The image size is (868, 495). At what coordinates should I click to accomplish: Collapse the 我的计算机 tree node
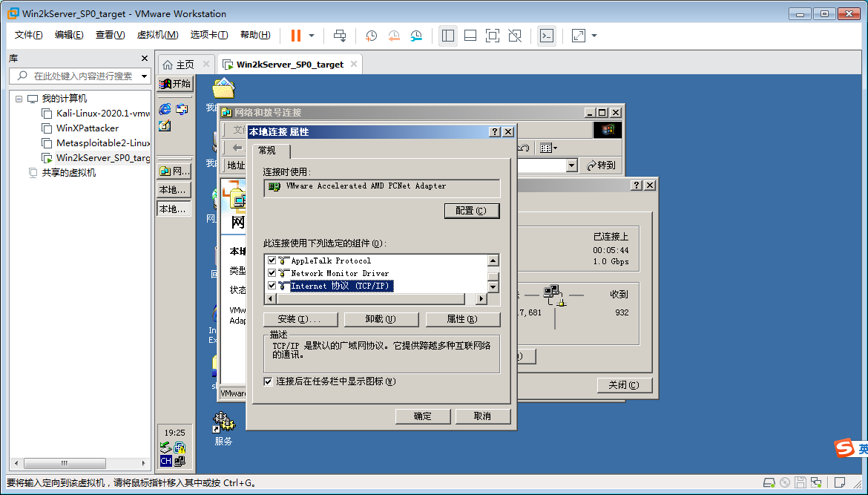pos(19,99)
